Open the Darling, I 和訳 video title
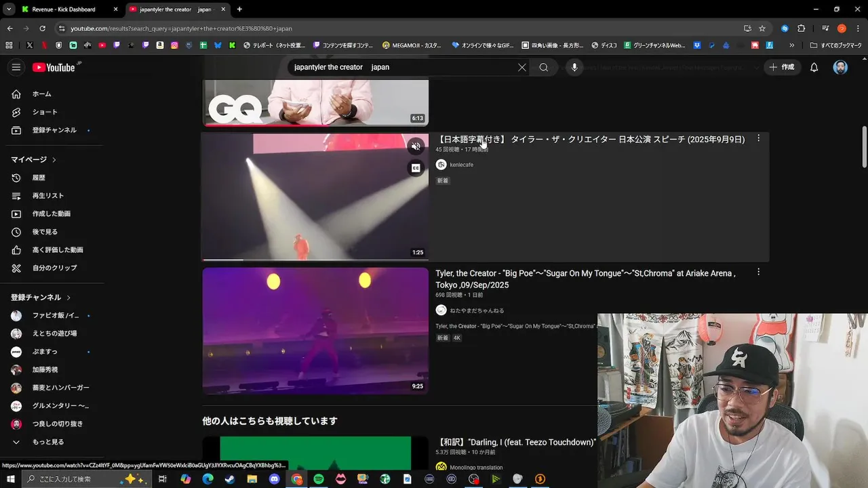Screen dimensions: 868x488 point(515,442)
